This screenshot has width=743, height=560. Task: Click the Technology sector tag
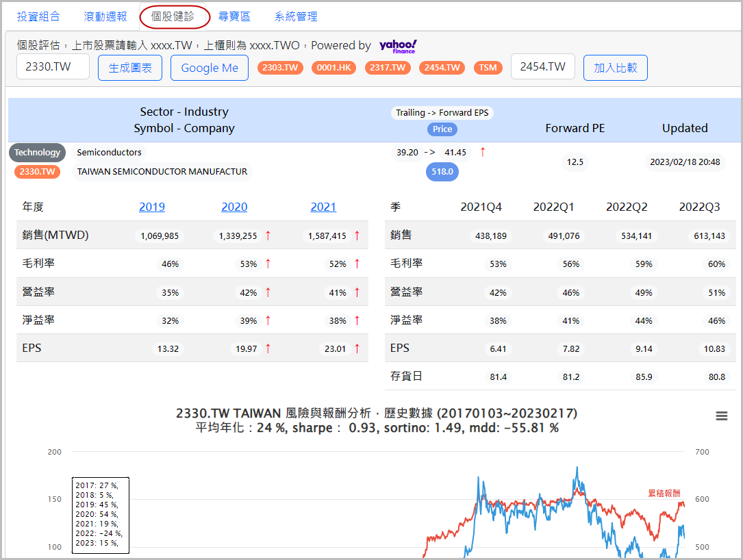point(37,153)
